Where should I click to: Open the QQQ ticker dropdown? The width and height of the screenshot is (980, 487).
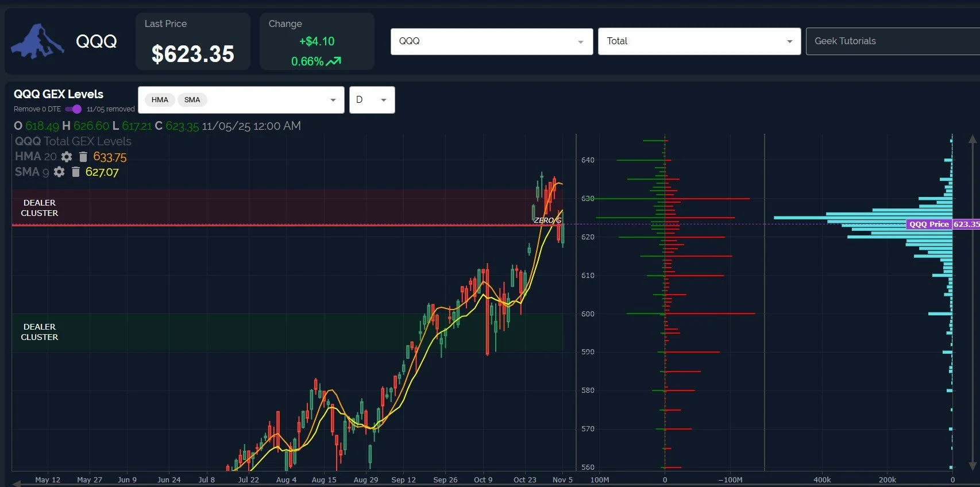click(492, 41)
